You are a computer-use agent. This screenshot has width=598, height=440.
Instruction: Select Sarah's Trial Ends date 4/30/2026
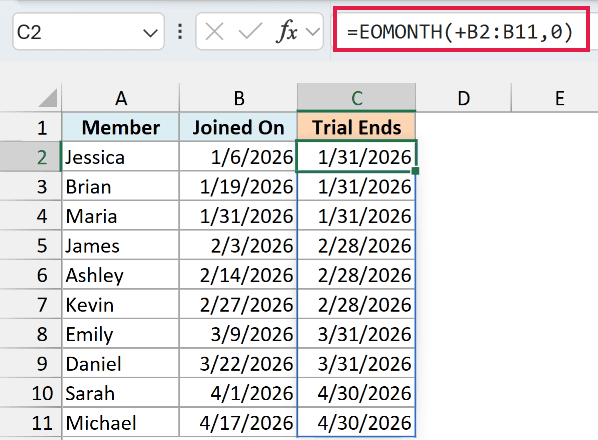point(357,393)
